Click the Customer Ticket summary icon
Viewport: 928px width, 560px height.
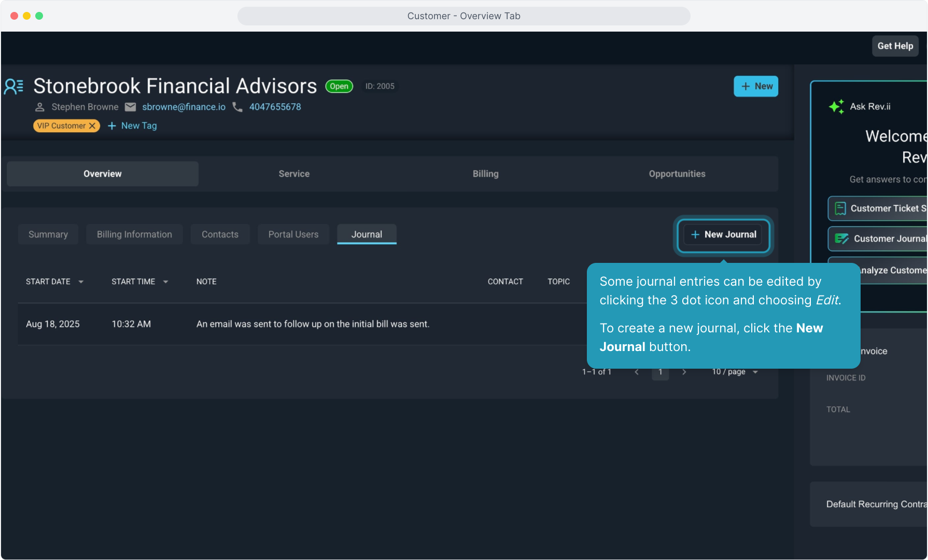click(x=840, y=208)
